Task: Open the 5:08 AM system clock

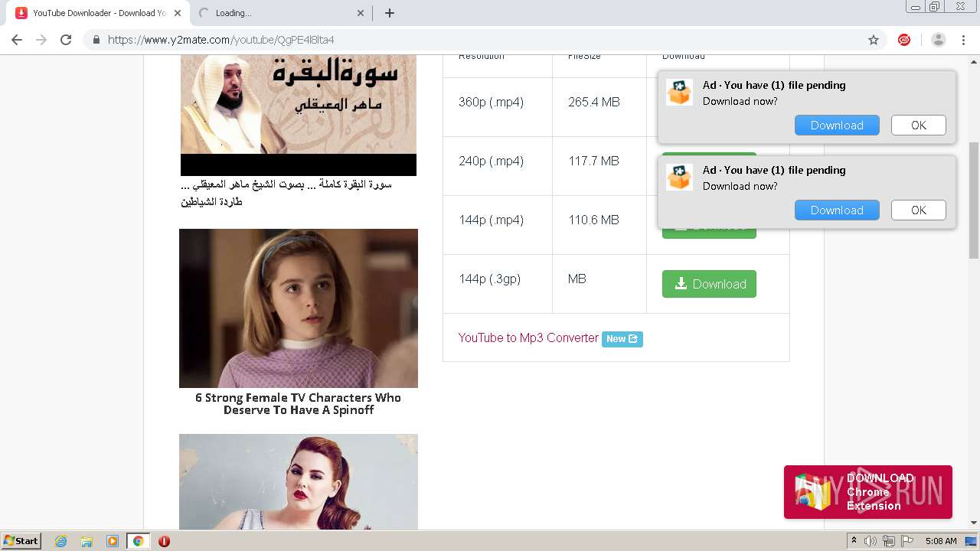Action: tap(941, 541)
